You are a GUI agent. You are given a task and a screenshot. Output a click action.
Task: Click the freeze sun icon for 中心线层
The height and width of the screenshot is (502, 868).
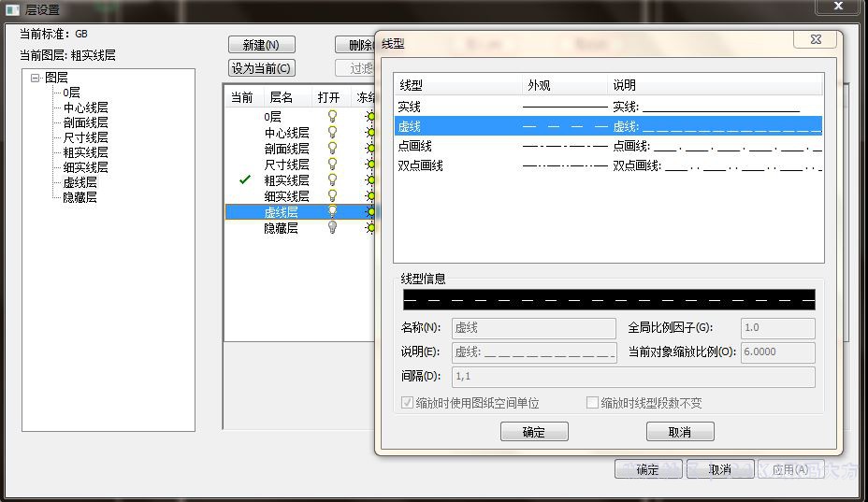pyautogui.click(x=370, y=133)
